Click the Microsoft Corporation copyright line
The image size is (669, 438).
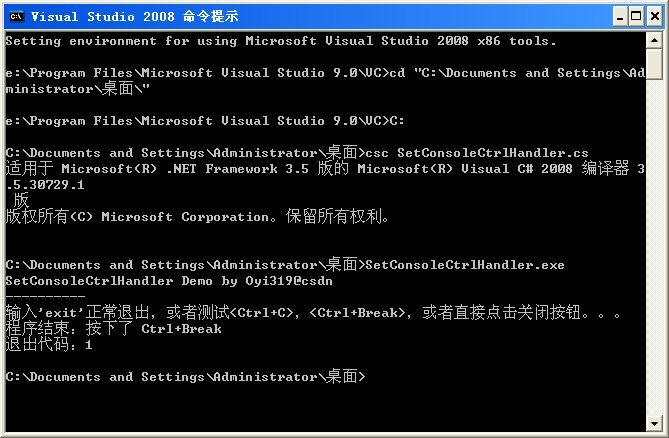197,217
